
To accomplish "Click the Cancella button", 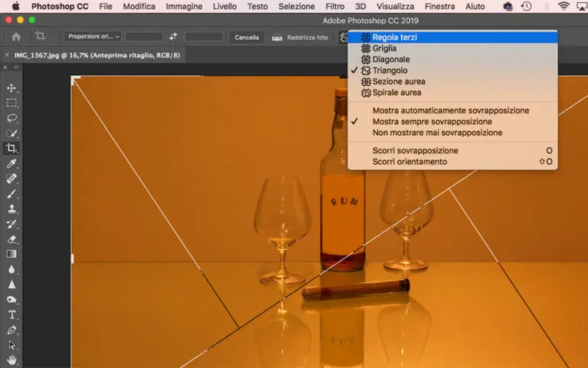I will point(247,37).
